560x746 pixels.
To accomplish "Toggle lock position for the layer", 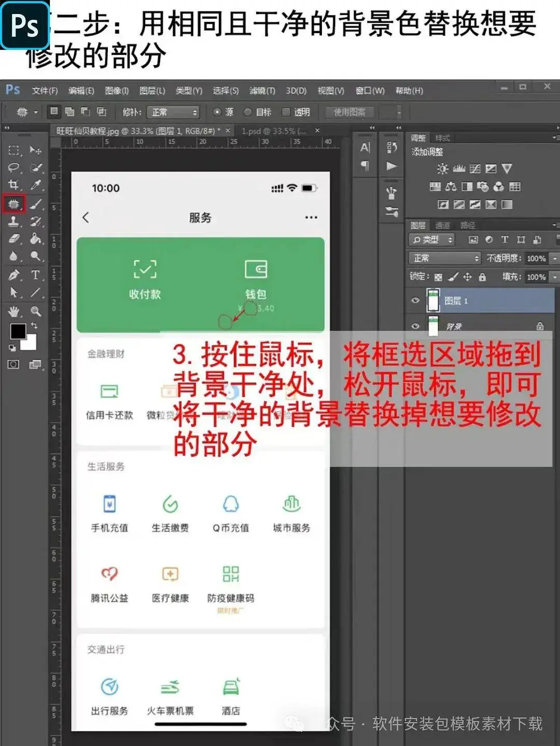I will [x=468, y=277].
